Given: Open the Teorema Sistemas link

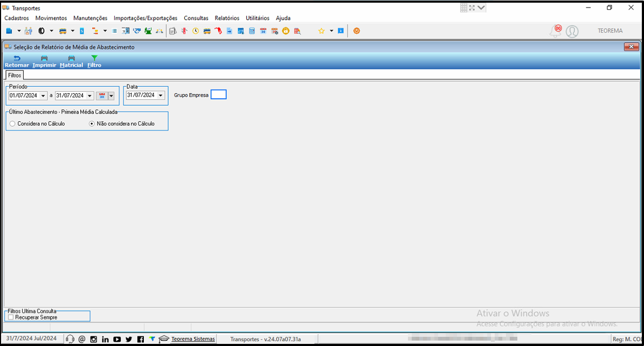Looking at the screenshot, I should (193, 339).
